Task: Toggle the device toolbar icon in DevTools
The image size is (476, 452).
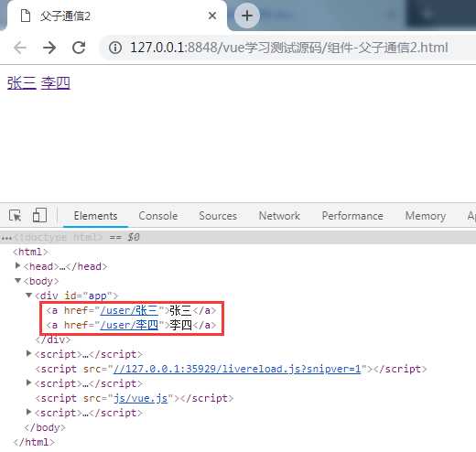Action: point(39,215)
